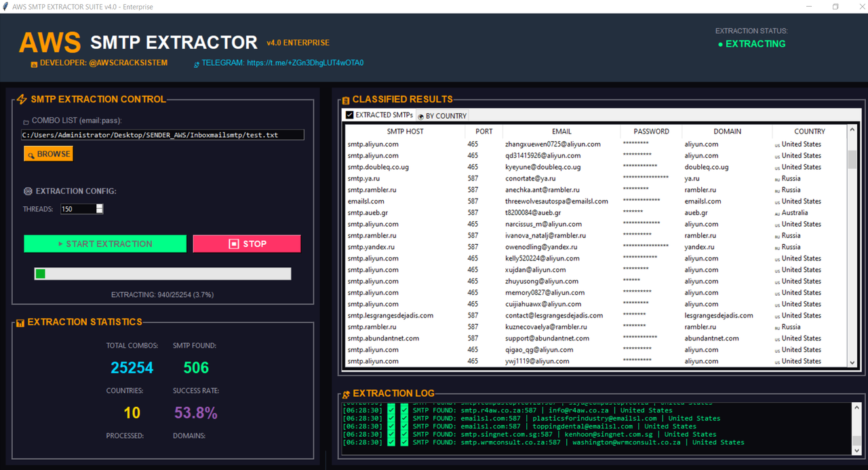Click green check icon on smtp.singnet.com.sg log line
Image resolution: width=868 pixels, height=470 pixels.
391,434
